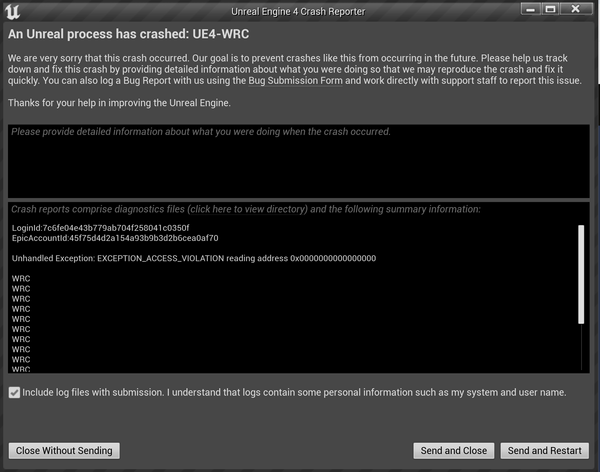
Task: Click Close Without Sending
Action: (x=64, y=451)
